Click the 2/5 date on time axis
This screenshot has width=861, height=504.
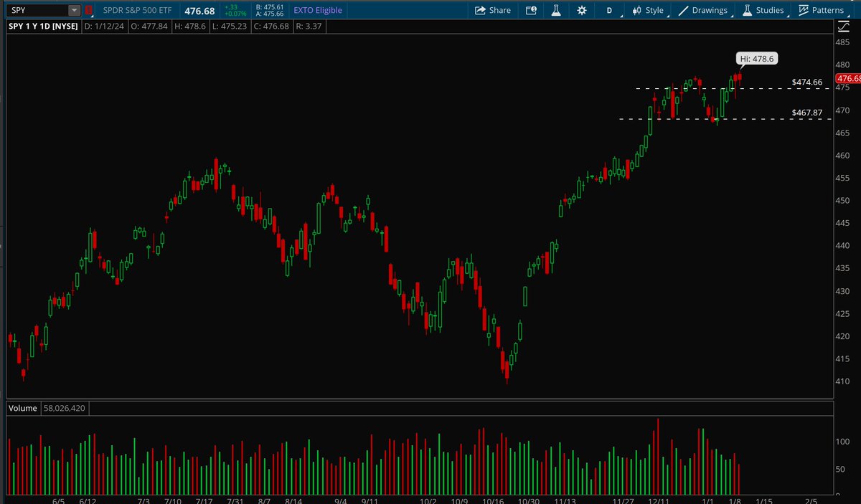[810, 500]
